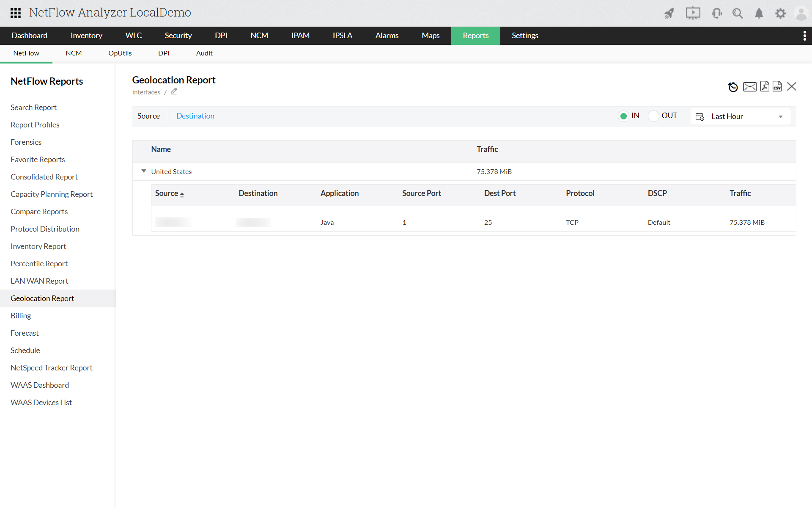This screenshot has width=812, height=508.
Task: Open the schedule report timer icon
Action: pyautogui.click(x=733, y=87)
